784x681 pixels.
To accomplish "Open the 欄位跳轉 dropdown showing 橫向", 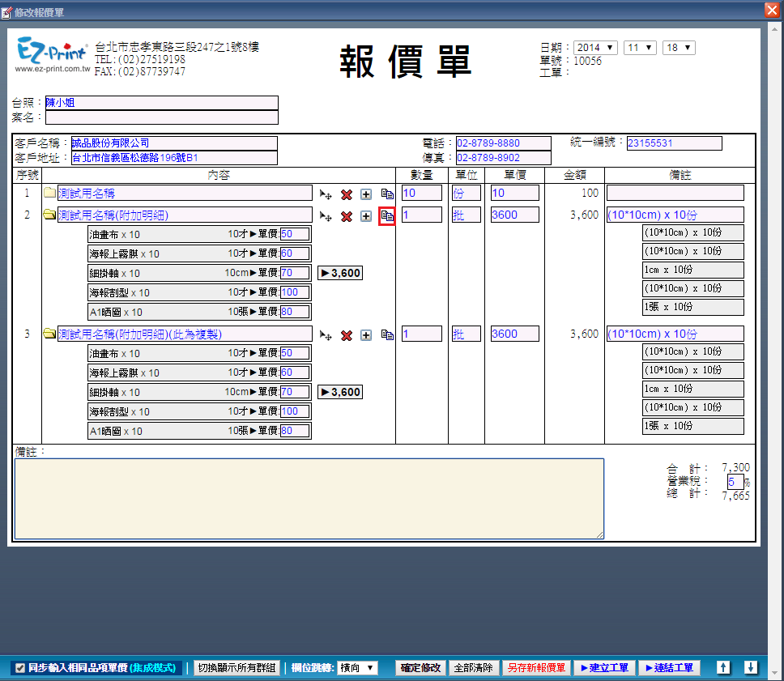I will pos(357,668).
